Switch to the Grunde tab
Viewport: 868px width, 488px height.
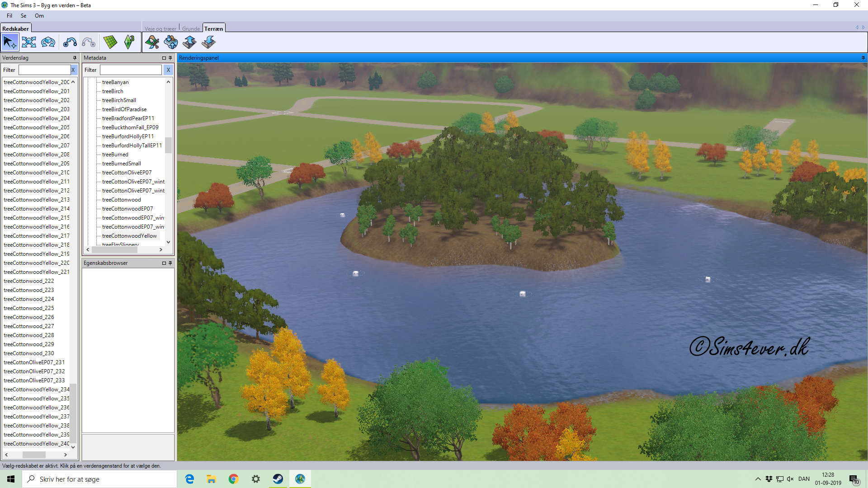click(191, 28)
